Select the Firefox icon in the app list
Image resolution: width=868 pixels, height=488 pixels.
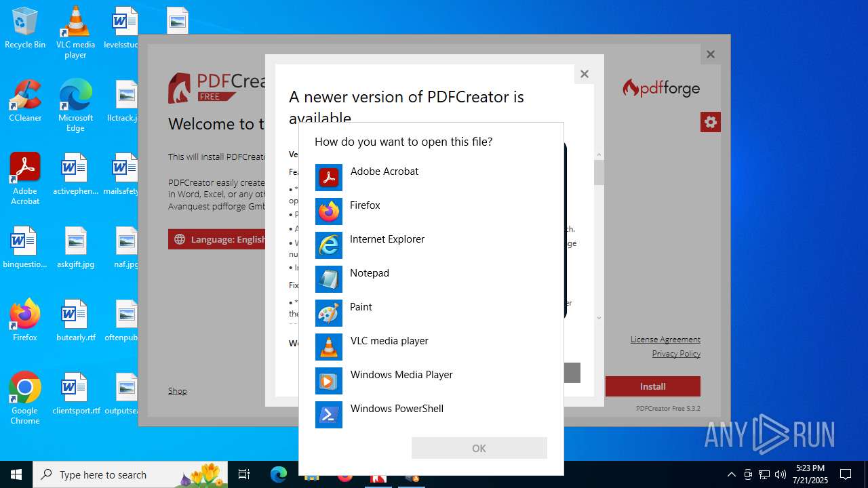(329, 211)
